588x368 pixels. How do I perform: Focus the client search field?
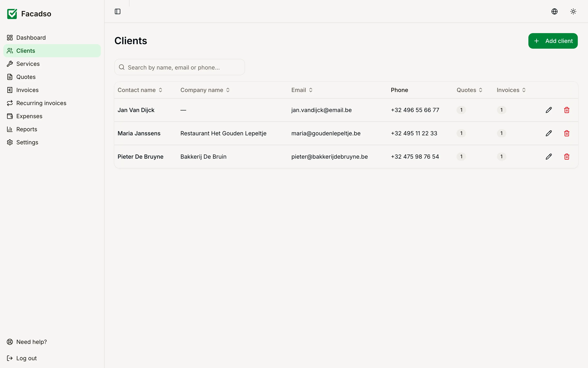coord(179,67)
